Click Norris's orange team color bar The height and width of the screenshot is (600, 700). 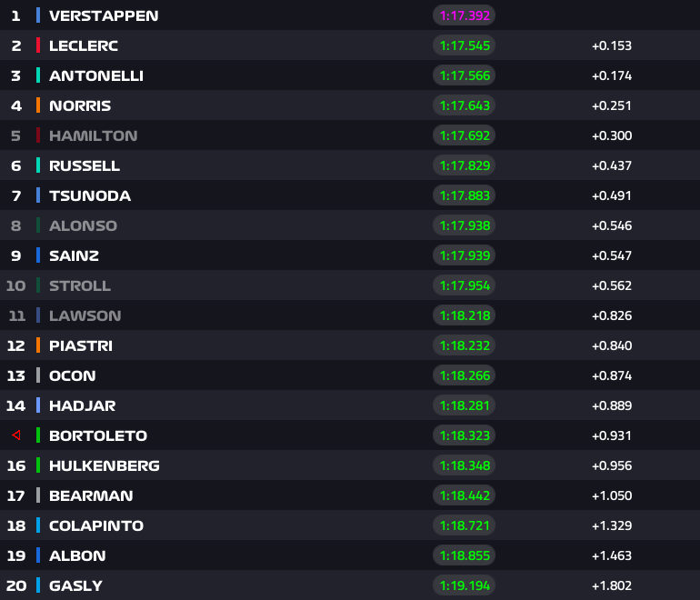[x=38, y=105]
